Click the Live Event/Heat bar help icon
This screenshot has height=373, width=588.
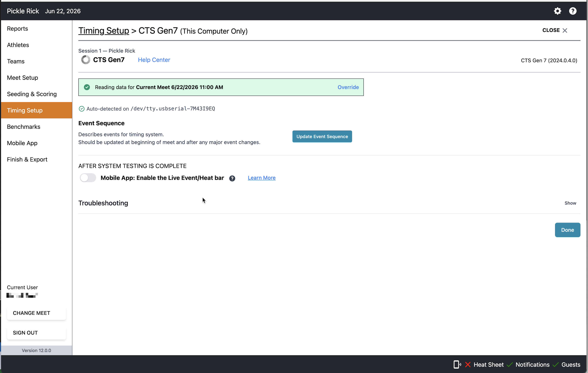(232, 178)
